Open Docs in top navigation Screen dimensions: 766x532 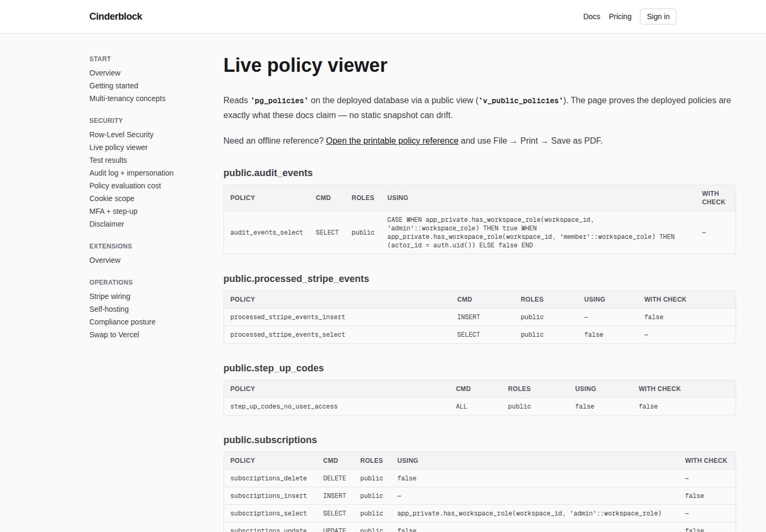tap(592, 16)
